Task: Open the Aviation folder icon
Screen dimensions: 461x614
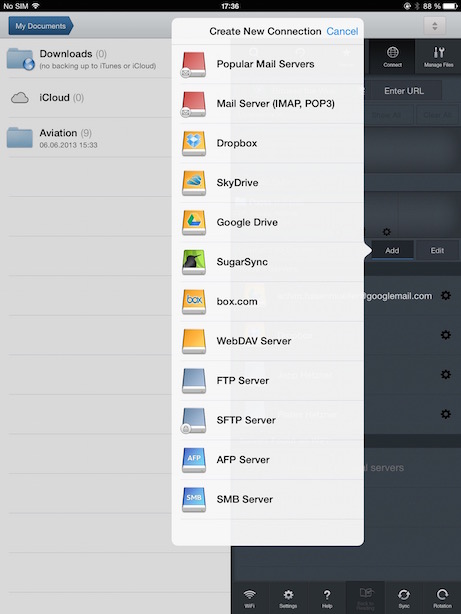Action: (x=20, y=137)
